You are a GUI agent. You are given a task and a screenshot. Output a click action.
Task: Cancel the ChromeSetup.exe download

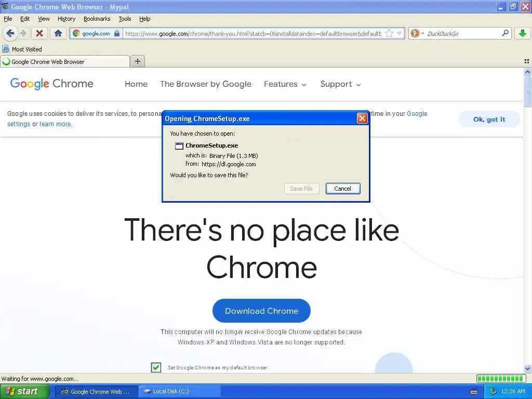tap(343, 189)
